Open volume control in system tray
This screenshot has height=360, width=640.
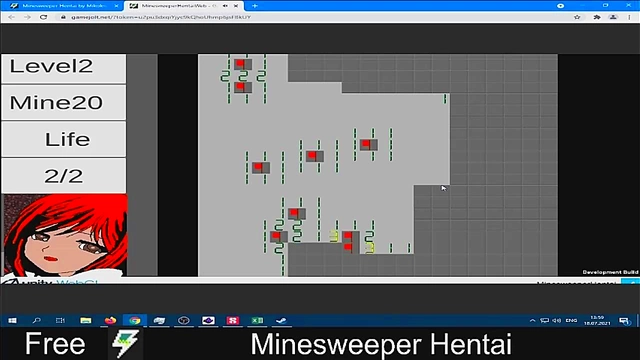[x=556, y=320]
